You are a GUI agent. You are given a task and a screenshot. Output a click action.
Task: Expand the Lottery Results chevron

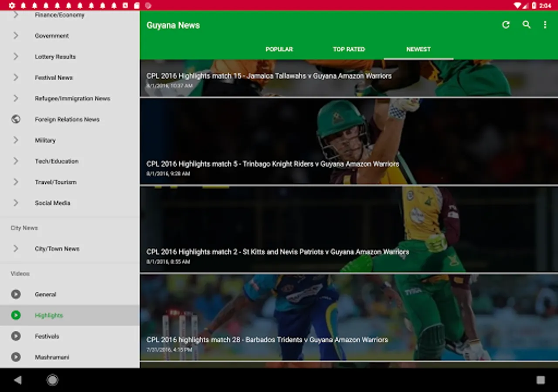click(x=16, y=56)
